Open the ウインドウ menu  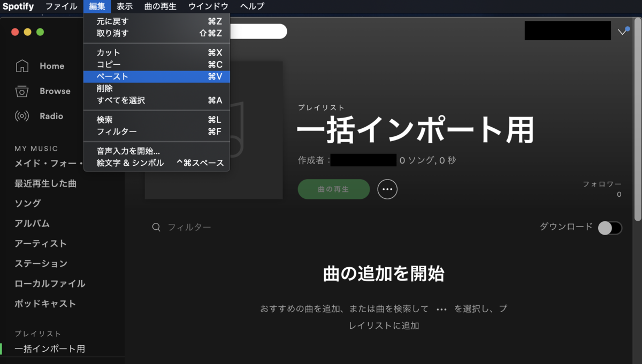click(x=208, y=6)
